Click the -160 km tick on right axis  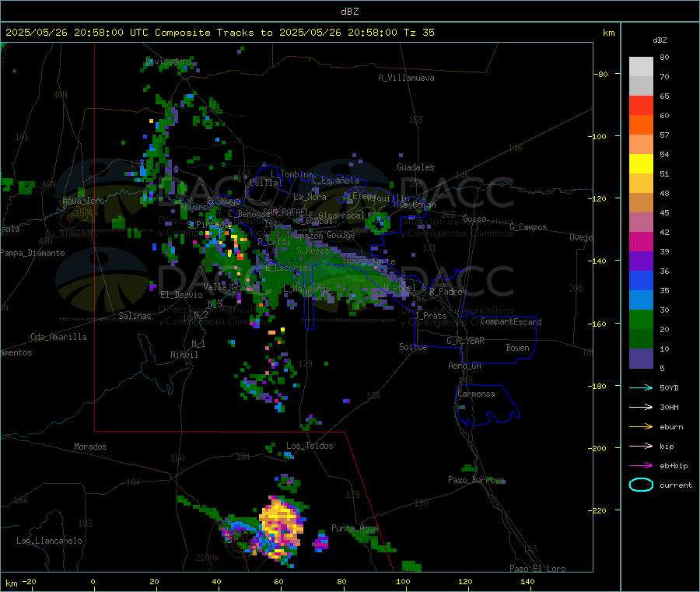click(x=599, y=324)
